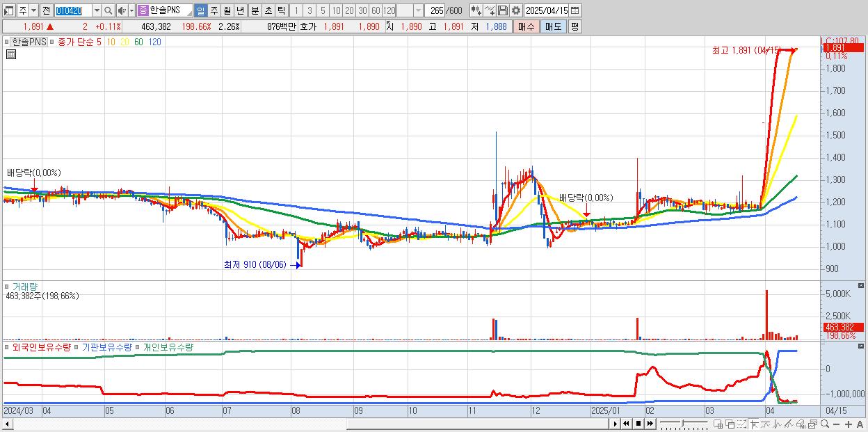Screen dimensions: 868x432
Task: Click the line chart add-overlay icon
Action: point(490,10)
